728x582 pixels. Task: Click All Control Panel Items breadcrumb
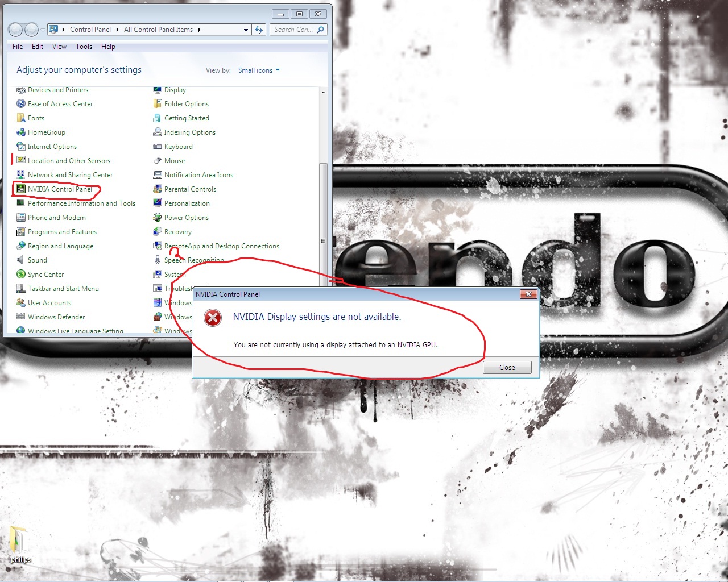point(158,30)
